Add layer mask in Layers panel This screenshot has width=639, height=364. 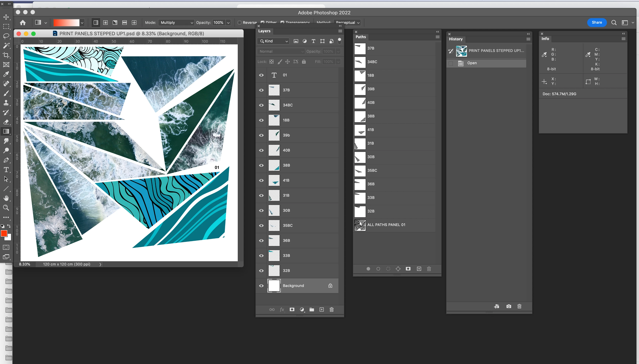pyautogui.click(x=292, y=310)
